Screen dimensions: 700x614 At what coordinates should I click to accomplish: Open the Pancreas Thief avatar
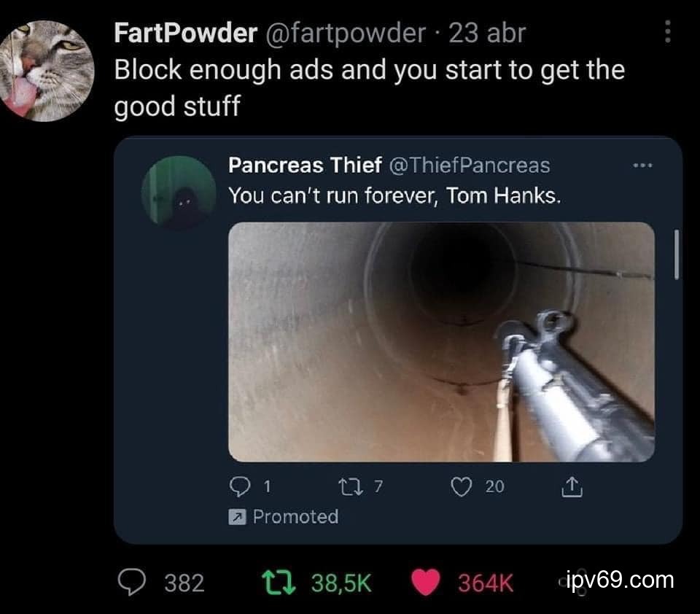[179, 193]
